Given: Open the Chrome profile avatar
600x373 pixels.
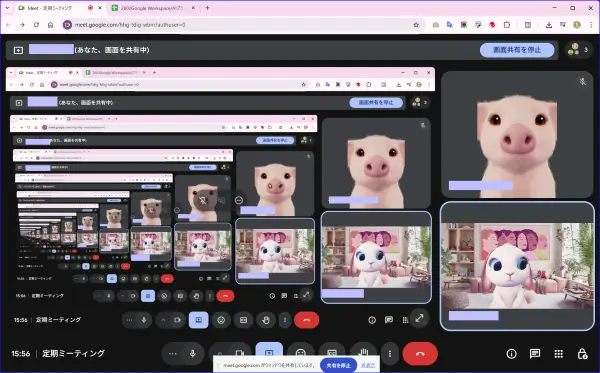Looking at the screenshot, I should (x=577, y=25).
